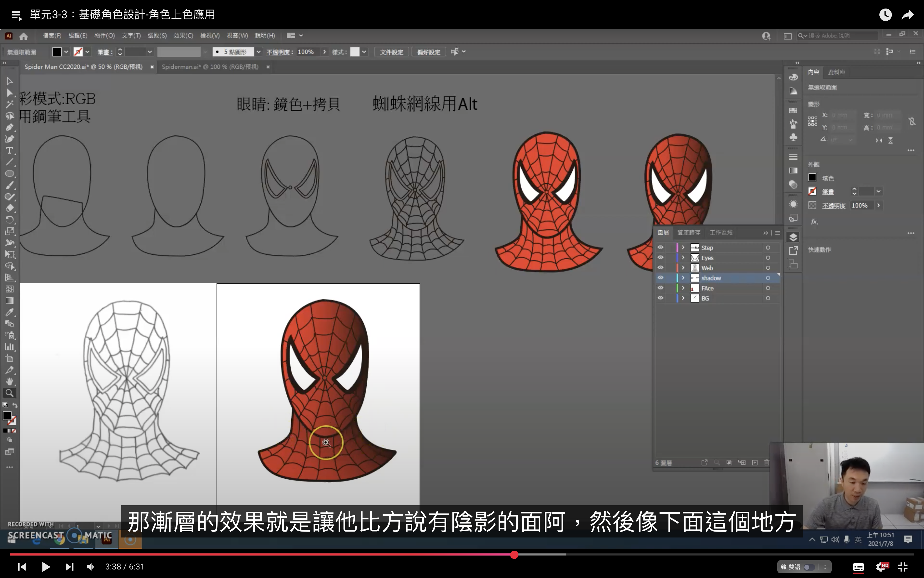Viewport: 924px width, 578px height.
Task: Switch to 資料庫 panel tab
Action: click(836, 72)
